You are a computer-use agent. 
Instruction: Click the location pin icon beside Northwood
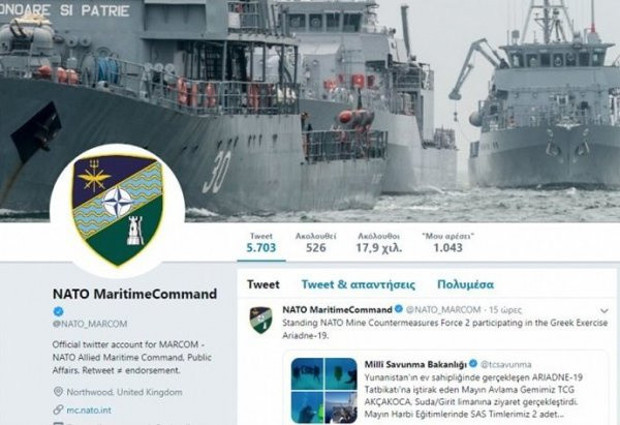click(x=58, y=392)
